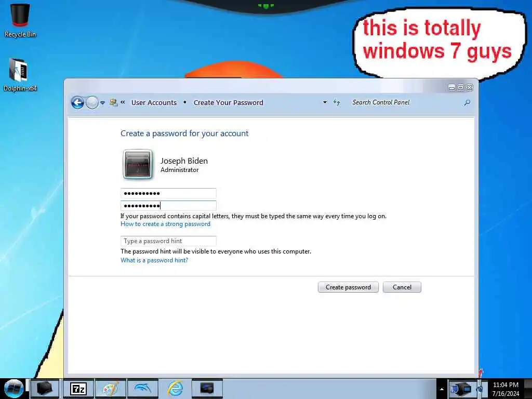Cancel password creation
The height and width of the screenshot is (399, 532).
click(x=402, y=287)
